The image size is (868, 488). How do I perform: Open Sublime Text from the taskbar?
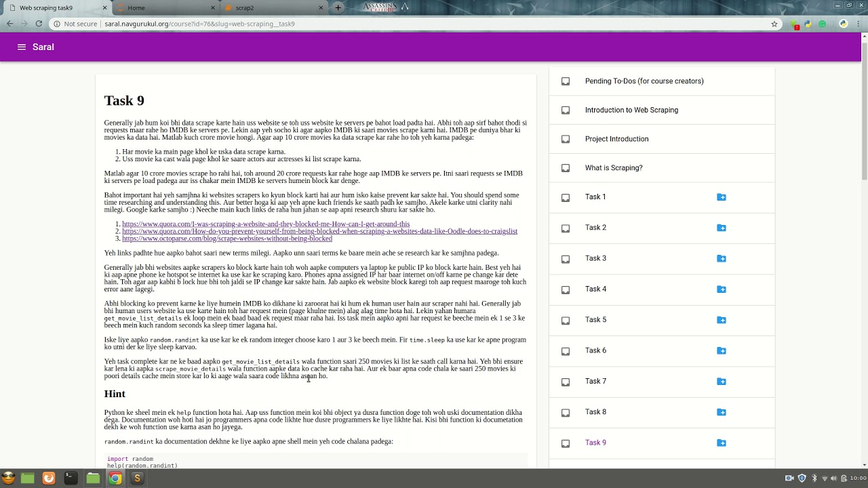137,479
